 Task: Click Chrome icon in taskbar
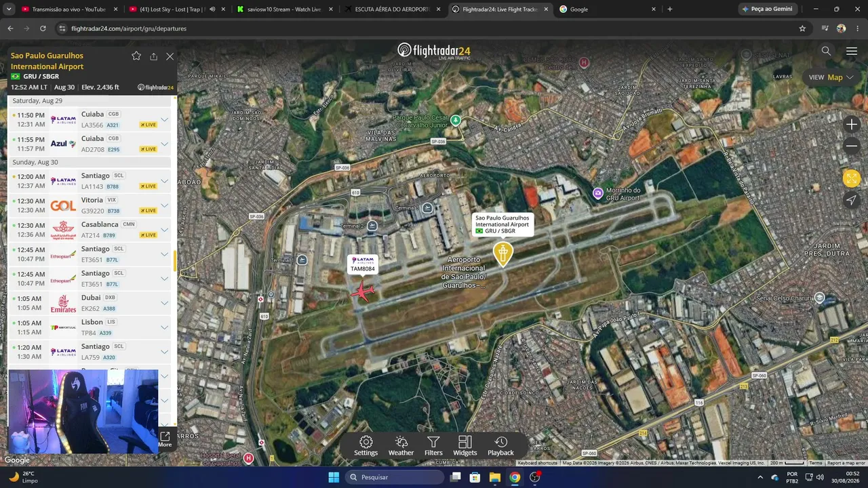click(x=515, y=477)
